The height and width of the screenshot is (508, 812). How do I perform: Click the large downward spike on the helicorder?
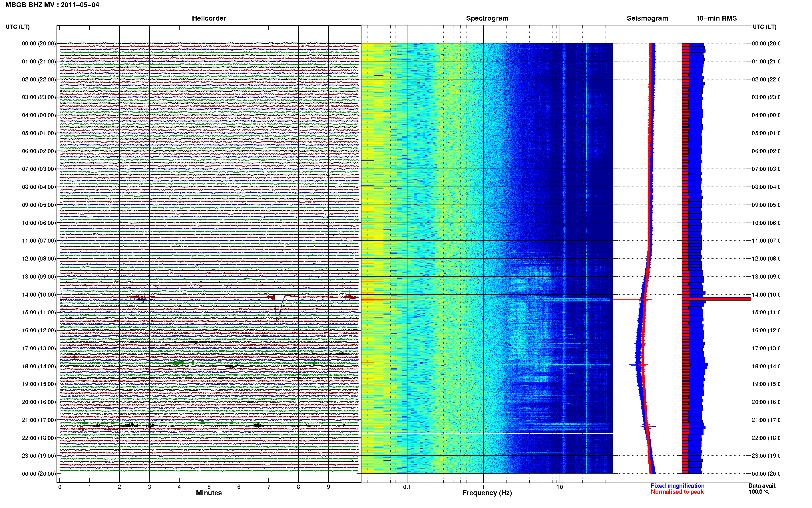tap(277, 309)
